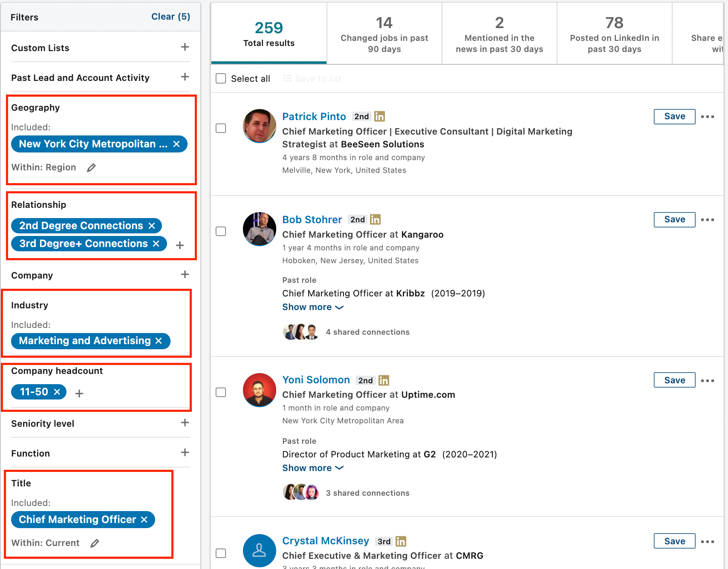Open the G2 past company link
Image resolution: width=728 pixels, height=569 pixels.
(430, 454)
